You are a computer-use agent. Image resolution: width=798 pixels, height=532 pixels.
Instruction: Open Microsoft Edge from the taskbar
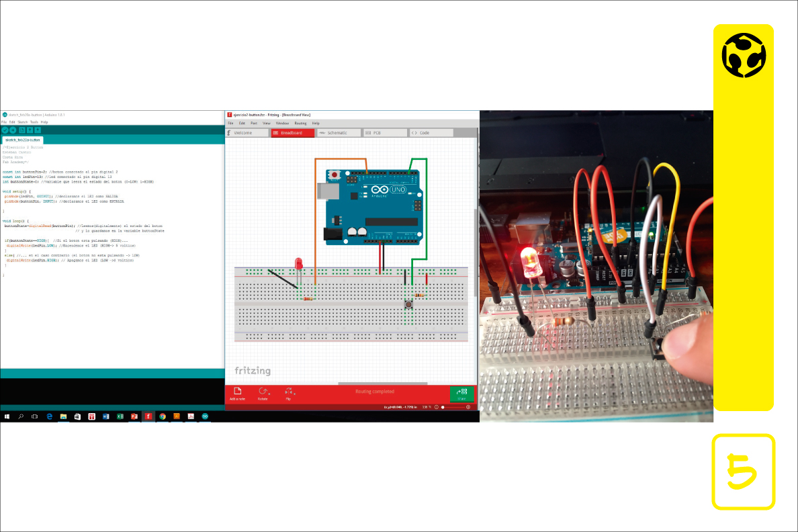click(x=49, y=416)
